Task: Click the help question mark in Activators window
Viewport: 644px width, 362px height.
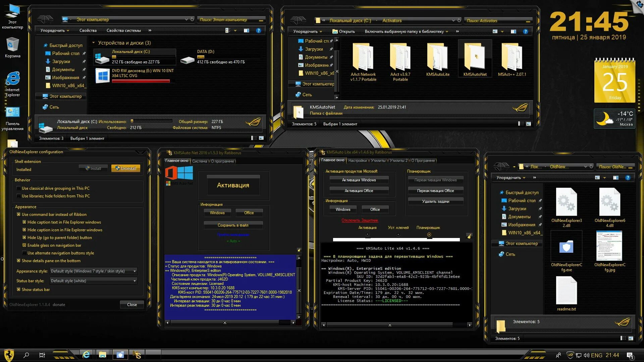Action: 525,32
